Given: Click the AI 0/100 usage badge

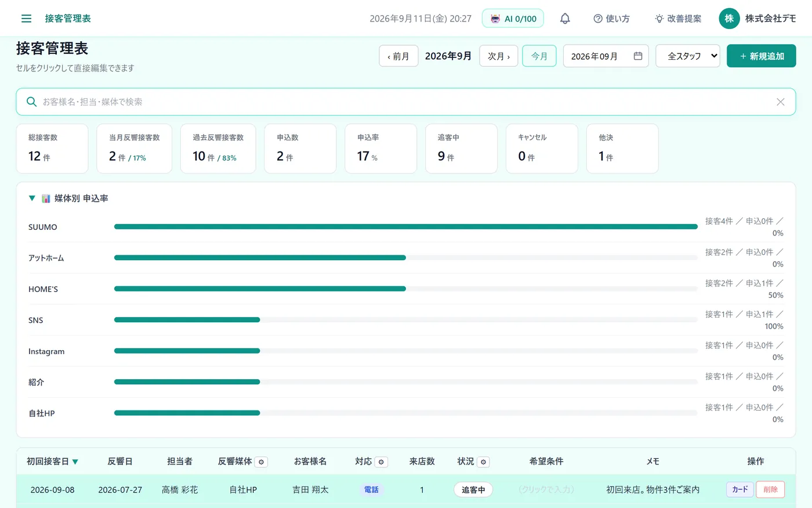Looking at the screenshot, I should coord(513,19).
